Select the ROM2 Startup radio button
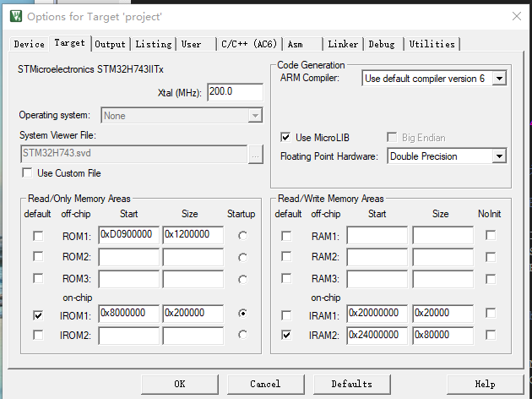 click(x=242, y=258)
